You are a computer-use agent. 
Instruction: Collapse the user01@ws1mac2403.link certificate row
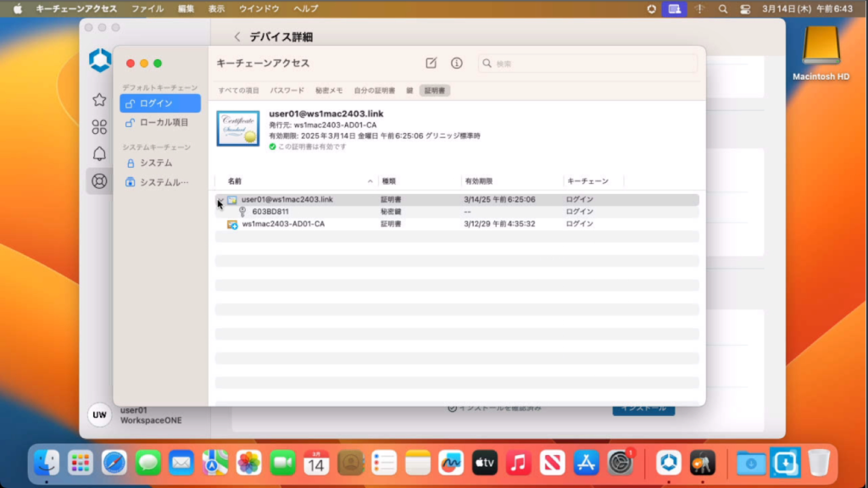(220, 200)
